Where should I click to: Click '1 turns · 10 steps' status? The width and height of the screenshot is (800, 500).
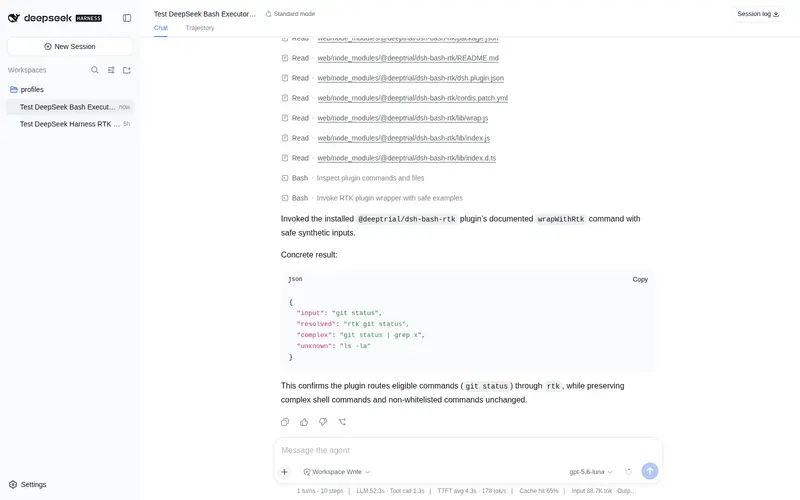pos(320,491)
